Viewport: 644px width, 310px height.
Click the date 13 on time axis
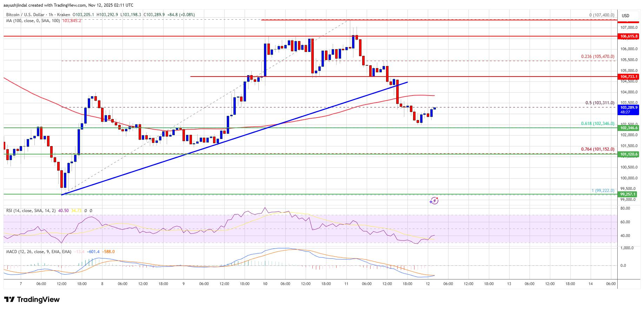pos(509,284)
